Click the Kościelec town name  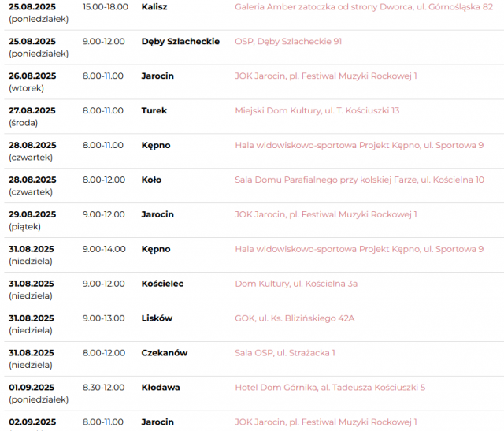[x=162, y=284]
